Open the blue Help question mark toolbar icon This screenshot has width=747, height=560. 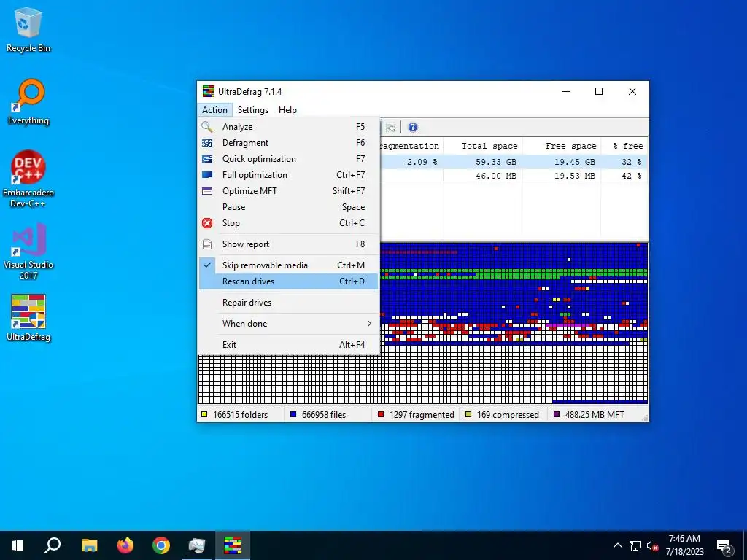pos(413,127)
